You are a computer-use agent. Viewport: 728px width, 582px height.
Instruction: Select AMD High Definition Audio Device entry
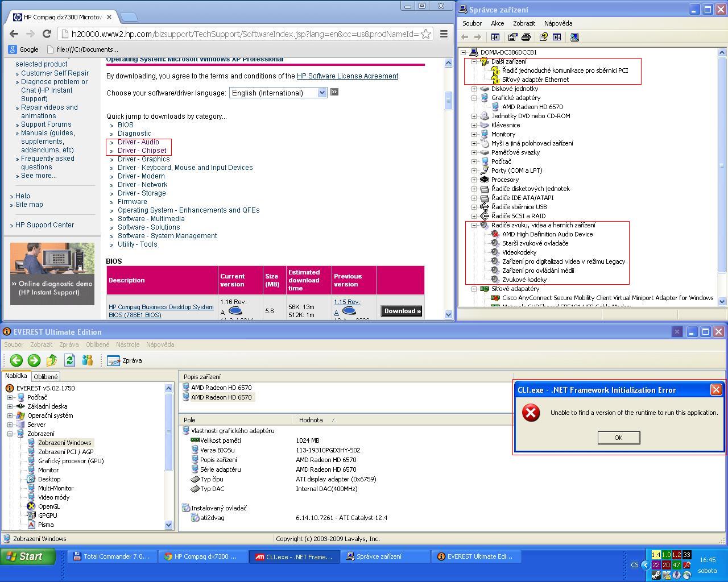547,234
